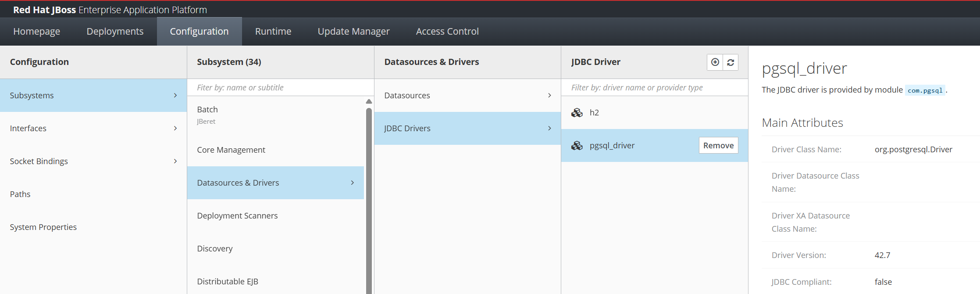Screen dimensions: 980x294
Task: Add a new JDBC driver with plus icon
Action: (x=715, y=62)
